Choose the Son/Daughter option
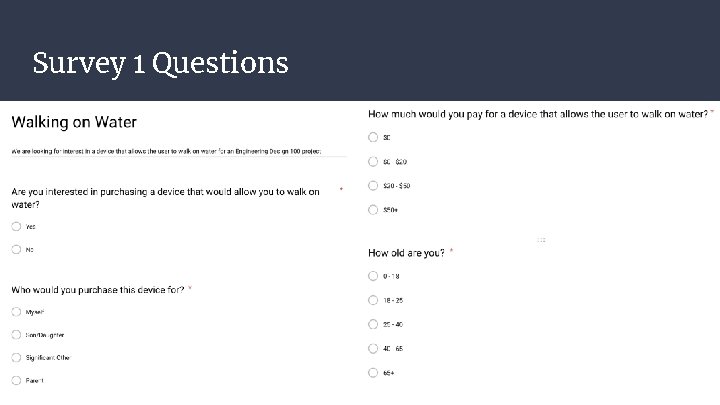This screenshot has height=405, width=720. click(x=16, y=335)
